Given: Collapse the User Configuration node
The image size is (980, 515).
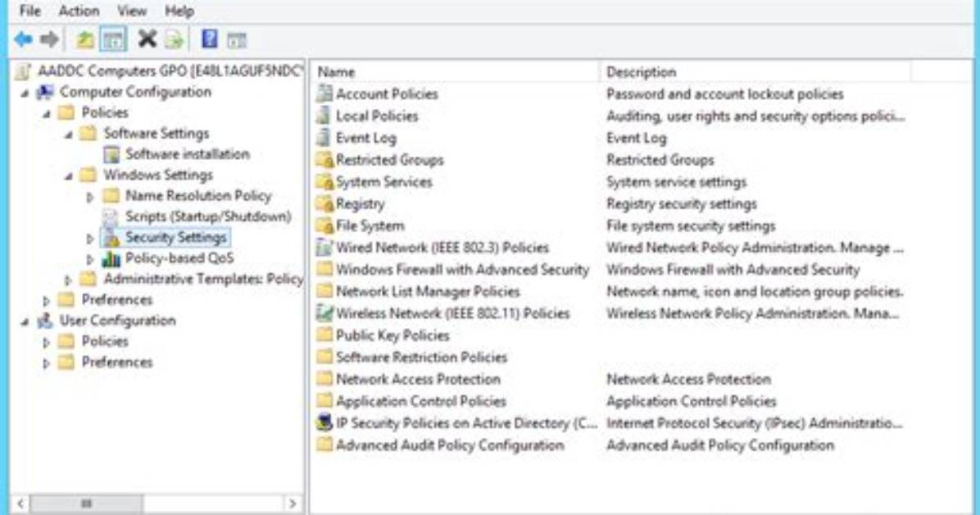Looking at the screenshot, I should pyautogui.click(x=25, y=321).
